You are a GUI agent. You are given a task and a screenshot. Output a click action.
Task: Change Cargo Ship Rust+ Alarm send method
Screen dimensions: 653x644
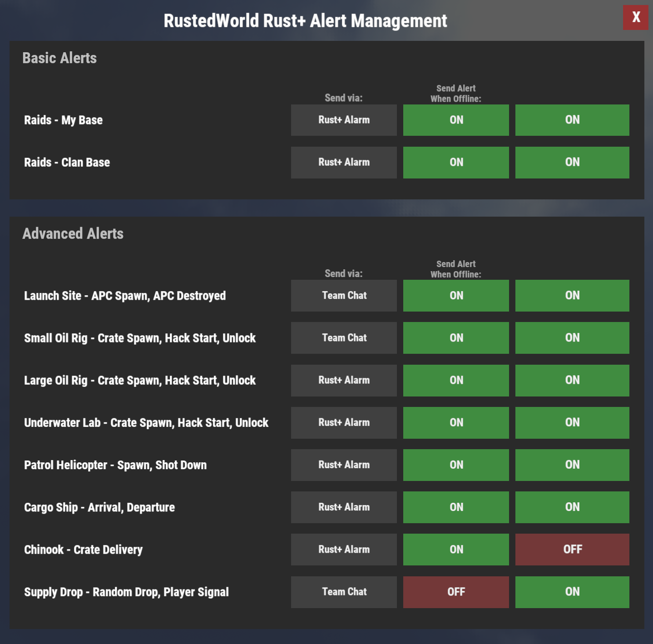(x=344, y=507)
